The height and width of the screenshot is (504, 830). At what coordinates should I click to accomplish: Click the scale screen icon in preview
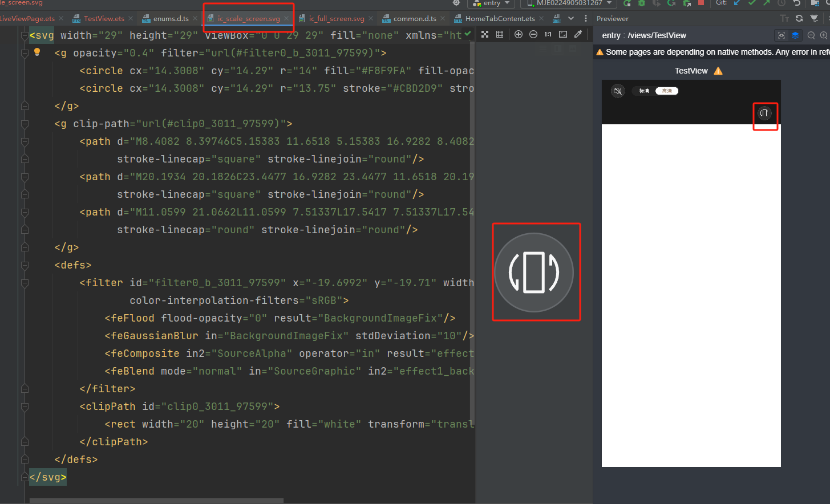click(764, 113)
